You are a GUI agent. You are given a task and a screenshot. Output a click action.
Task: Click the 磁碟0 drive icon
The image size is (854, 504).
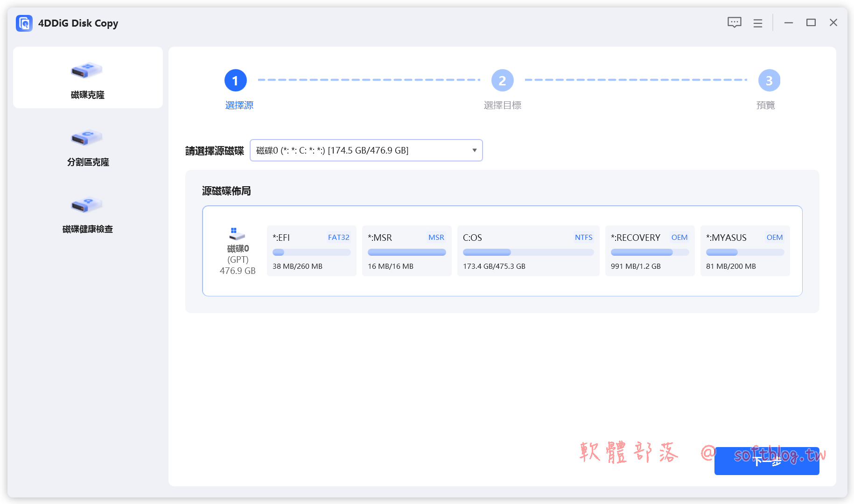[x=238, y=233]
